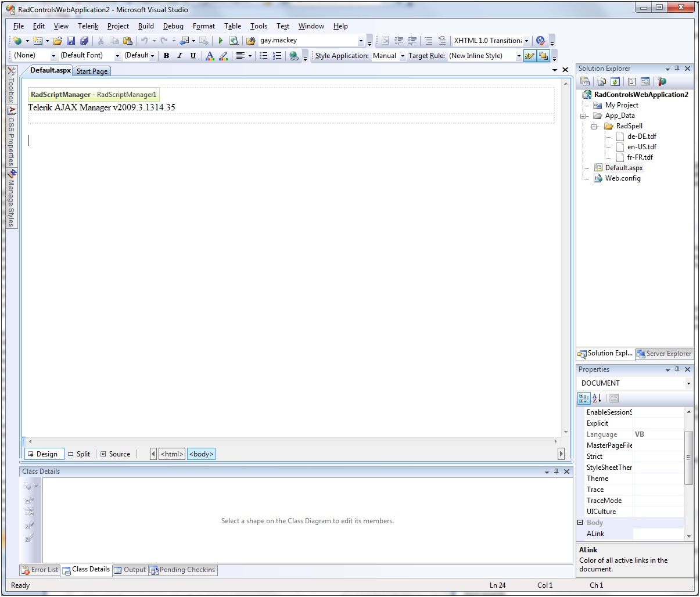Click the Paste clipboard icon
Screen dimensions: 700x597
click(x=127, y=41)
